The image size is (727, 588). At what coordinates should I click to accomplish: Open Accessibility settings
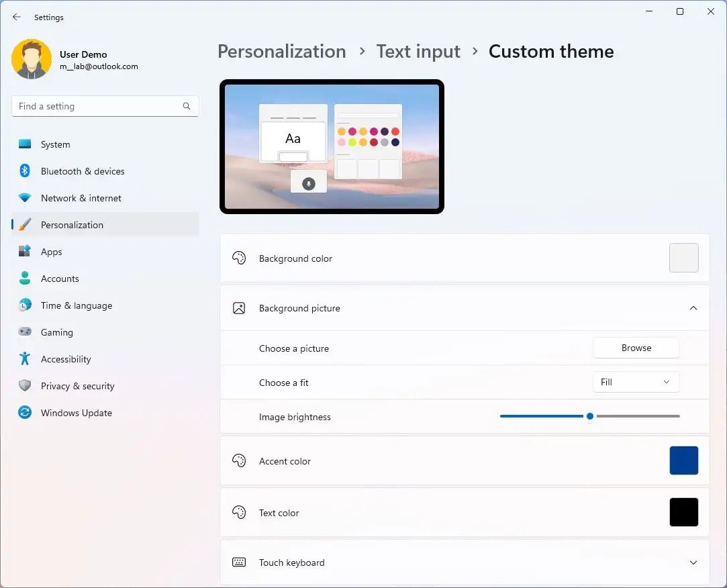point(66,359)
